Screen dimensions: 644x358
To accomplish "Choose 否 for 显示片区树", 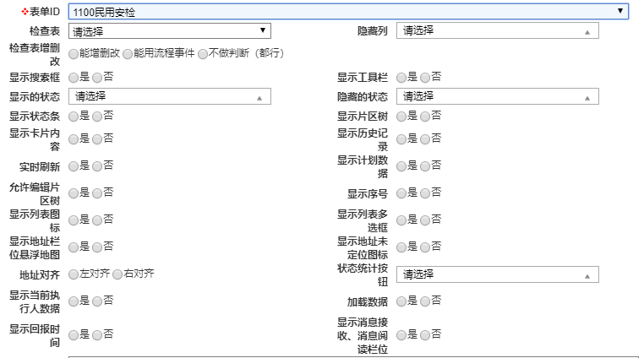I will pyautogui.click(x=425, y=117).
